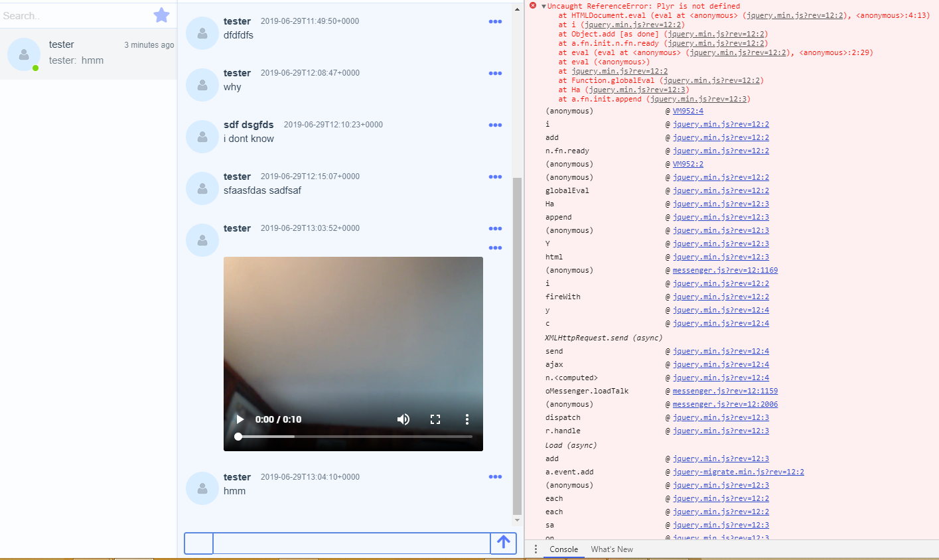939x560 pixels.
Task: Click the video progress seek bar
Action: point(355,437)
